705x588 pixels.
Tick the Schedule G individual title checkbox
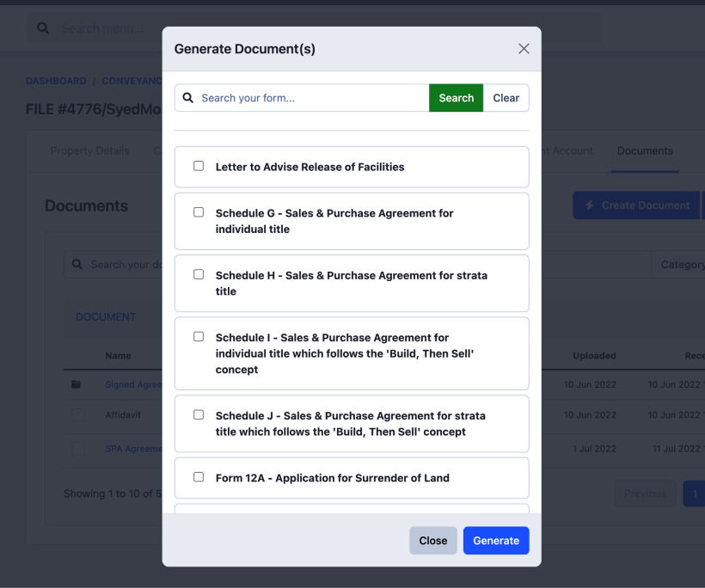[199, 212]
